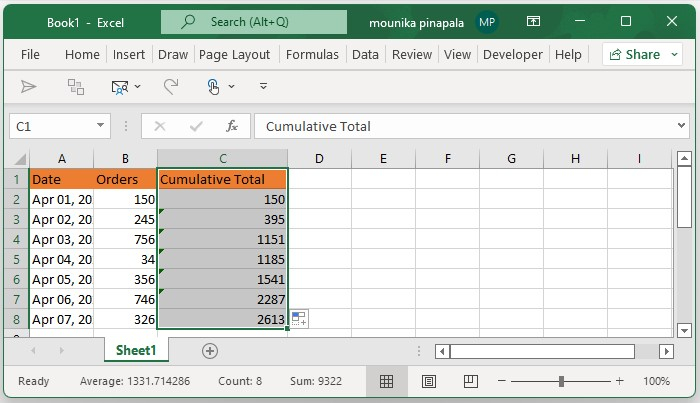700x403 pixels.
Task: Click the Search box in title bar
Action: click(254, 22)
